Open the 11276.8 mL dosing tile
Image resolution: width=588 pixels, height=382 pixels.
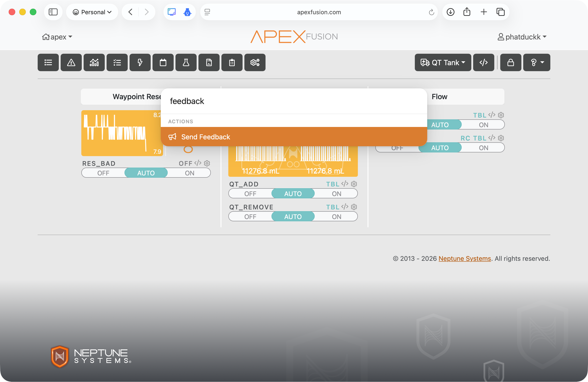click(x=293, y=161)
